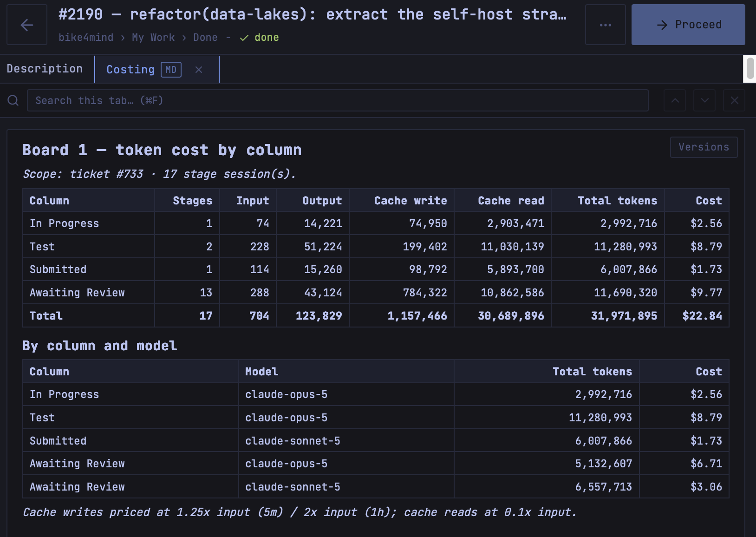Click Submitted cache read value 5,893,700
Viewport: 756px width, 537px height.
pos(515,269)
